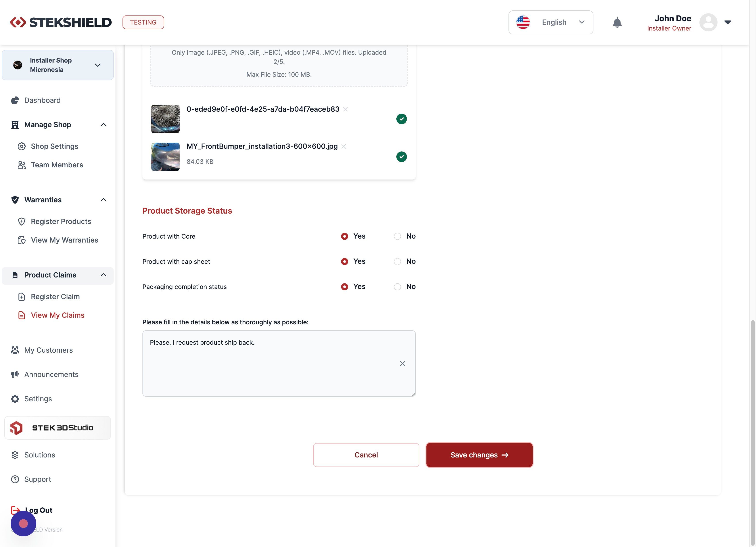Open Team Members page

57,165
